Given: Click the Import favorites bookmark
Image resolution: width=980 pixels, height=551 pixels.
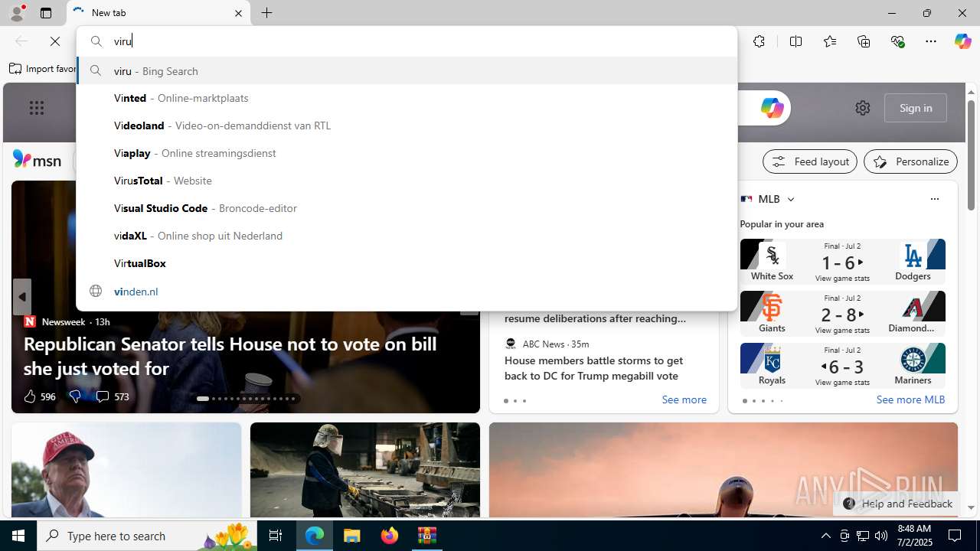Looking at the screenshot, I should pos(43,69).
